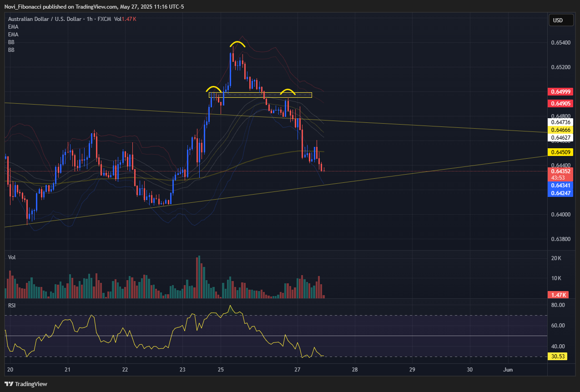Click the current price label 0.64352
The height and width of the screenshot is (392, 580).
click(560, 171)
